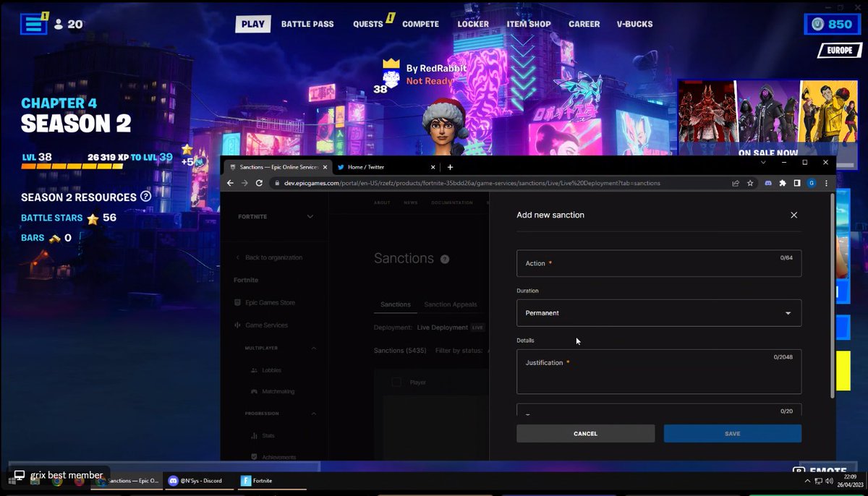Image resolution: width=868 pixels, height=496 pixels.
Task: Select the PLAY tab in Fortnite
Action: point(252,24)
